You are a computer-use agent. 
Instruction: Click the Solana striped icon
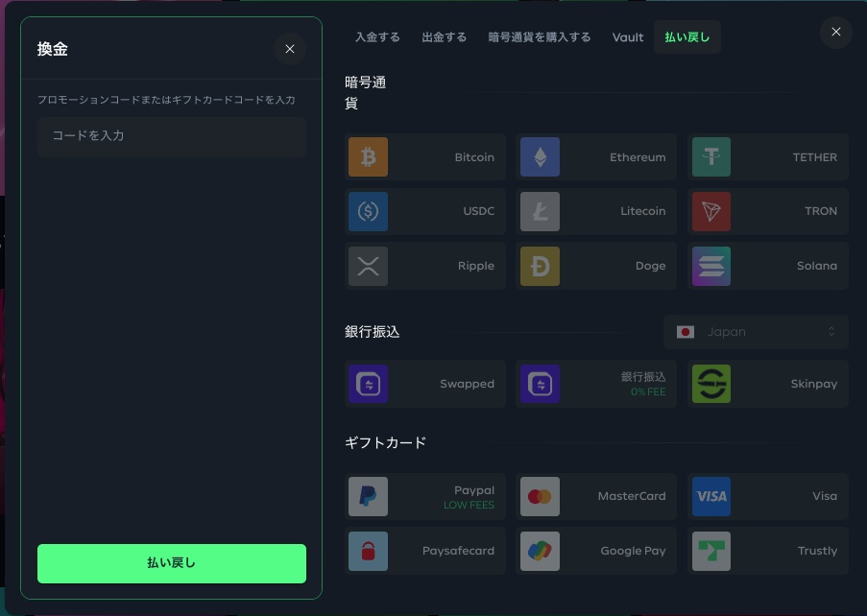pyautogui.click(x=711, y=266)
